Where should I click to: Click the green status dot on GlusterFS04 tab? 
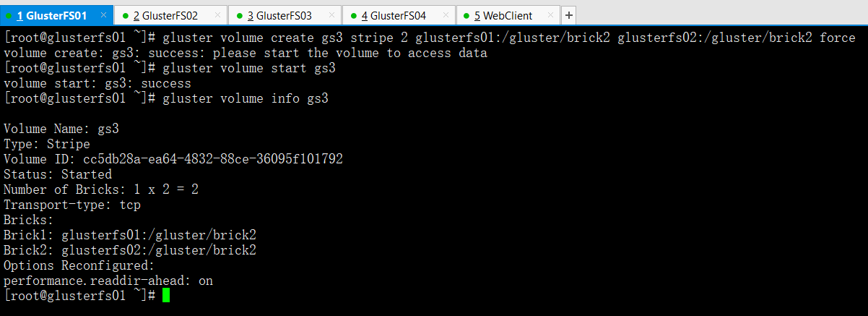pyautogui.click(x=353, y=16)
